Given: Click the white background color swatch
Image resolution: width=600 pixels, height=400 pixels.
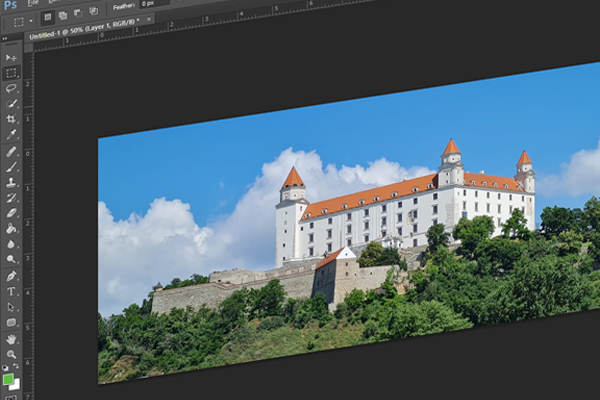Looking at the screenshot, I should coord(15,385).
